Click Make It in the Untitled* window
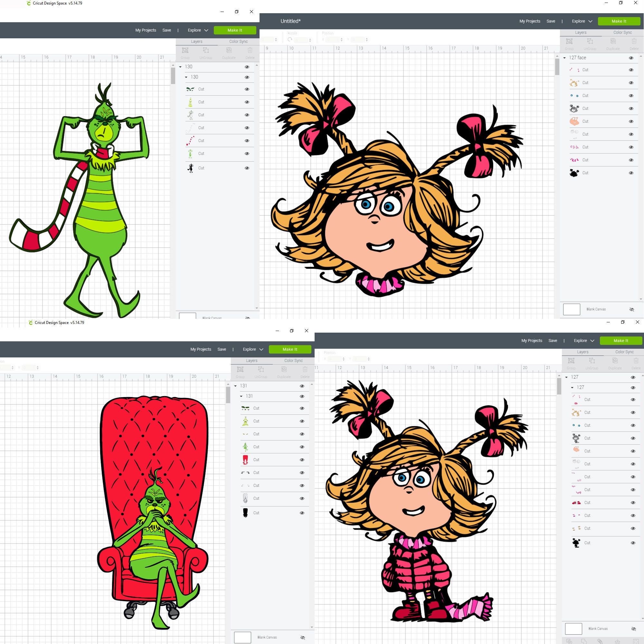Viewport: 644px width, 644px height. pos(619,21)
